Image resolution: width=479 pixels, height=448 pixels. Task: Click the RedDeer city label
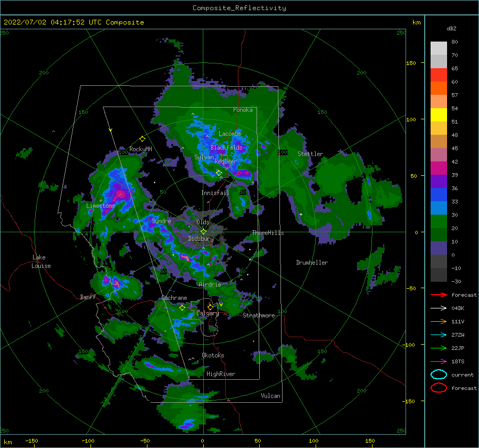226,161
